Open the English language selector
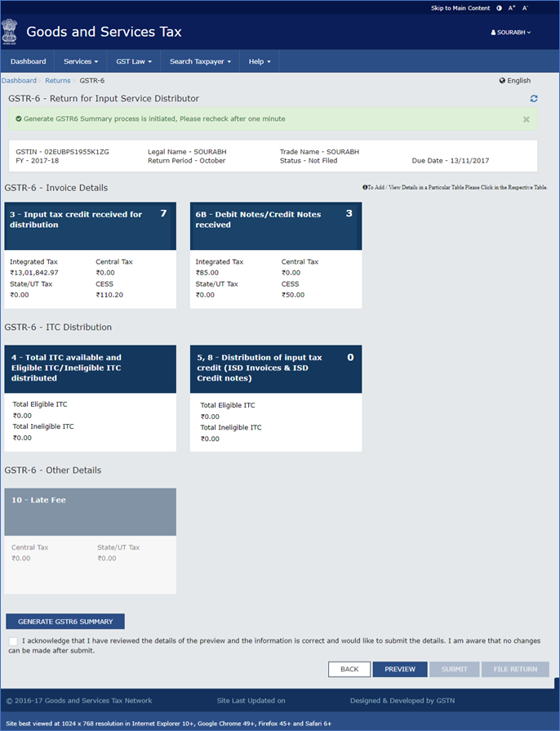560x731 pixels. [x=515, y=80]
